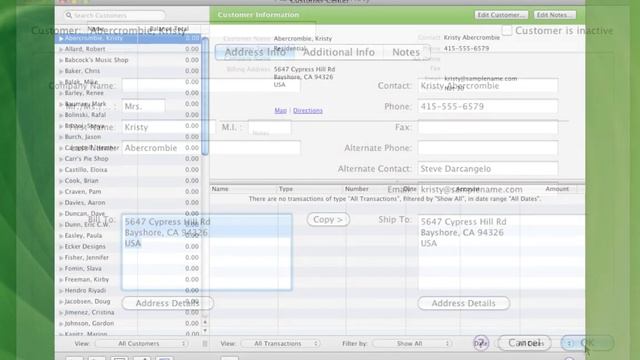640x360 pixels.
Task: Click the Copy > button
Action: point(328,220)
